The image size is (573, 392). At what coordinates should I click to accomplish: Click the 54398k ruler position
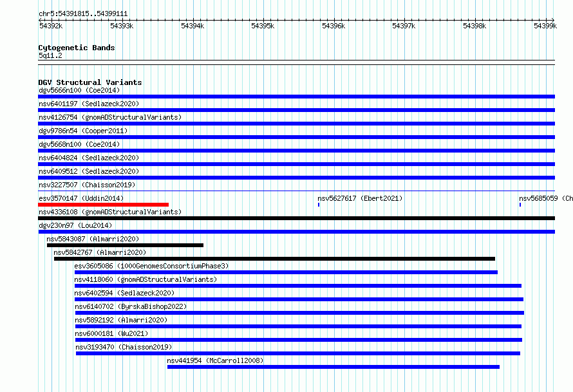(x=474, y=26)
